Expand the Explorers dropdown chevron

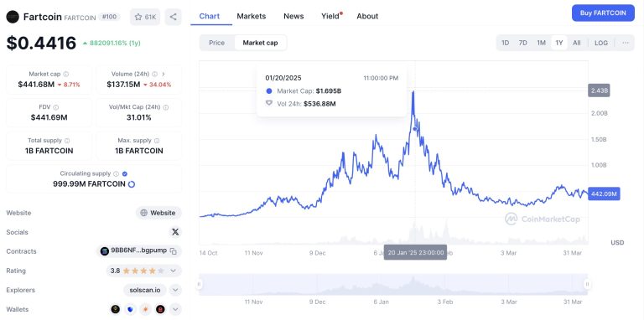[175, 290]
